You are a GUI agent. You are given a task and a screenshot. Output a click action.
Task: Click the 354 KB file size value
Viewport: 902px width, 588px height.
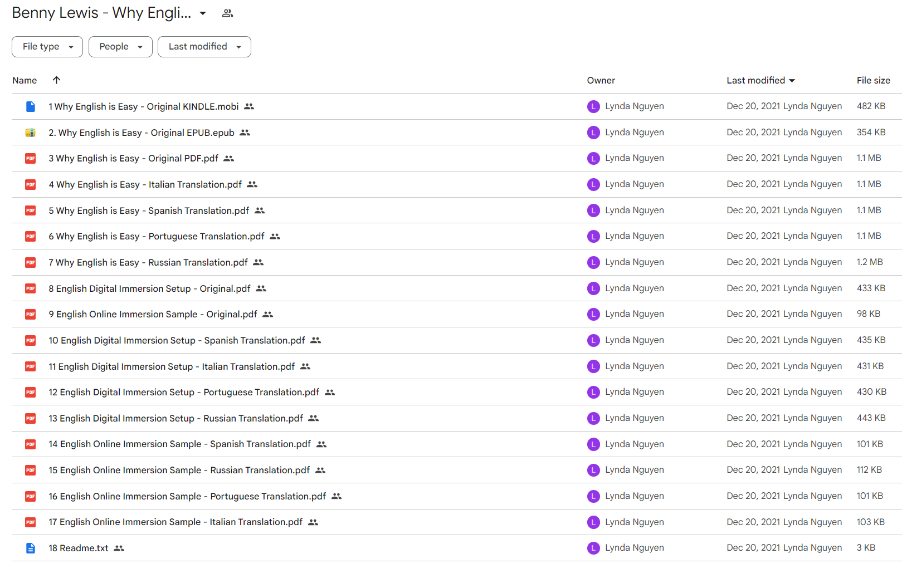click(x=871, y=133)
